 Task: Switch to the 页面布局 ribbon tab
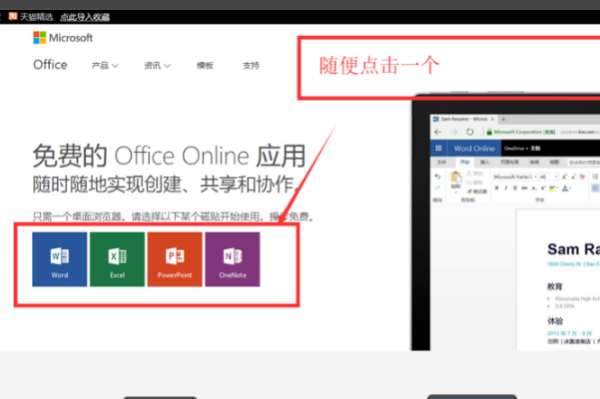(x=510, y=162)
